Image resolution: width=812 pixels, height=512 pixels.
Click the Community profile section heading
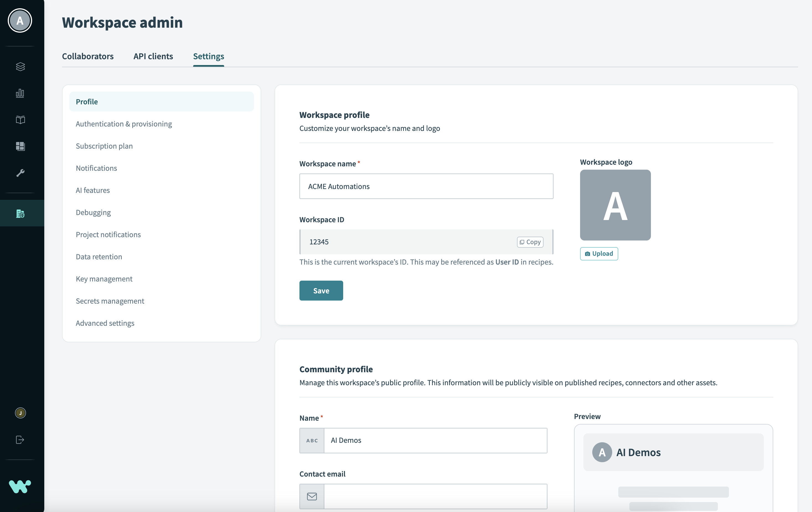(336, 369)
